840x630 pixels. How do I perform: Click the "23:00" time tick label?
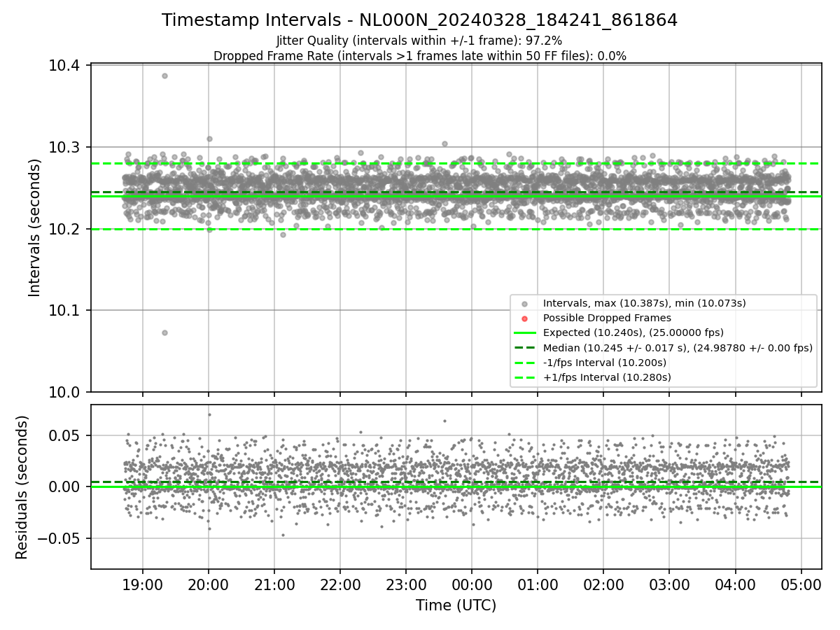(x=406, y=584)
